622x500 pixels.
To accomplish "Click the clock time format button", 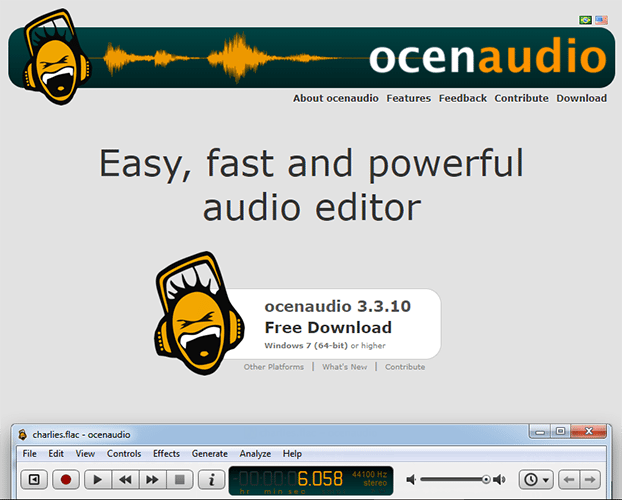I will (x=531, y=480).
